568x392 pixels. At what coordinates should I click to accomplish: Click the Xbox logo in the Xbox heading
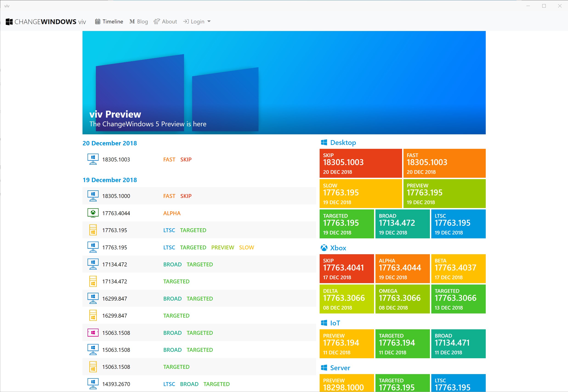(324, 248)
